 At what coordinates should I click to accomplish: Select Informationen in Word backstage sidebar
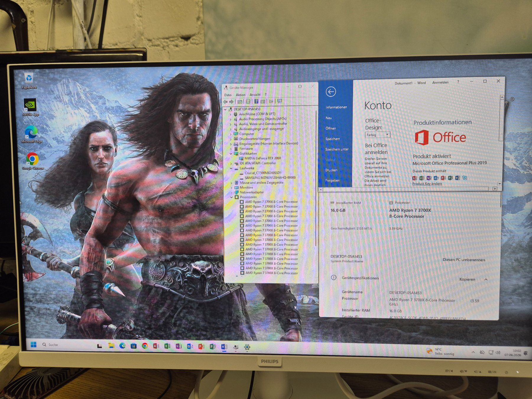336,107
